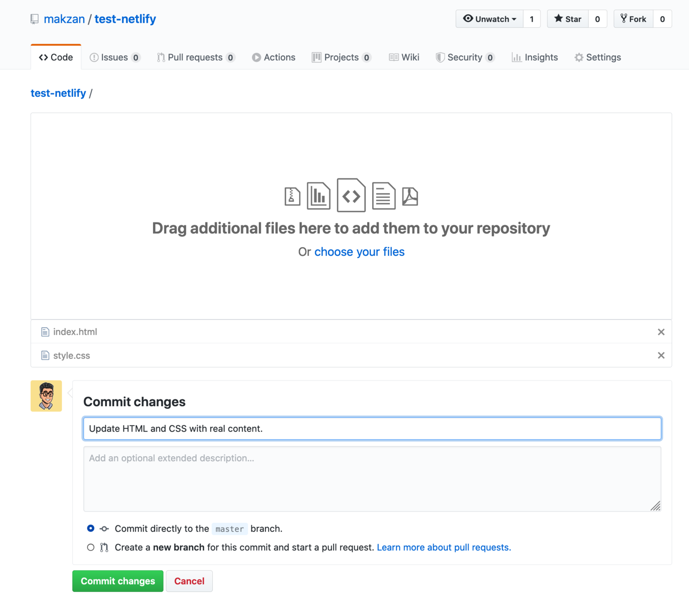Open the test-netlify repository title link
The width and height of the screenshot is (689, 616).
click(x=125, y=19)
